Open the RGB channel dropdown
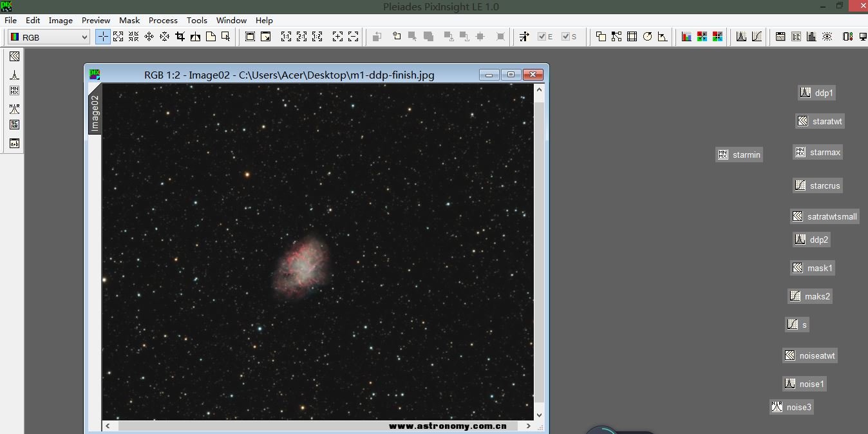 tap(48, 37)
